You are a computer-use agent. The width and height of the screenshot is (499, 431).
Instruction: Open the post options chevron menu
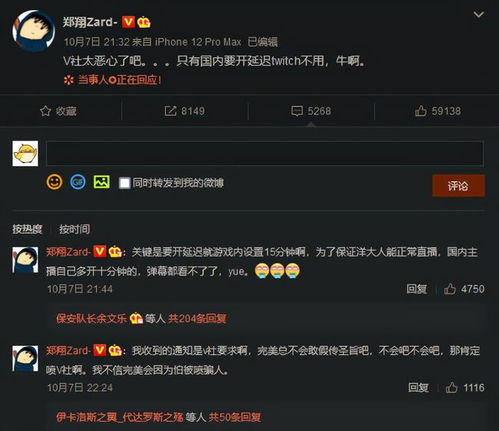coord(479,15)
